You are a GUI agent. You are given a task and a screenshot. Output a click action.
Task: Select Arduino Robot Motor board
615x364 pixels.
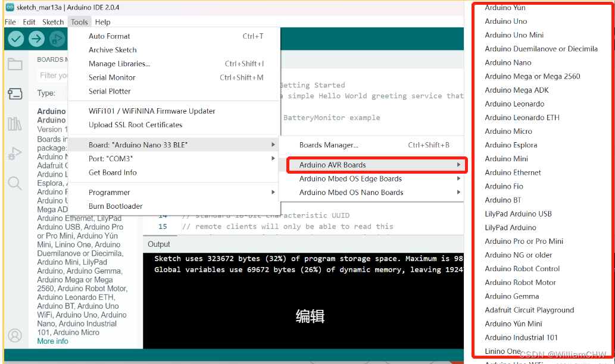tap(520, 283)
